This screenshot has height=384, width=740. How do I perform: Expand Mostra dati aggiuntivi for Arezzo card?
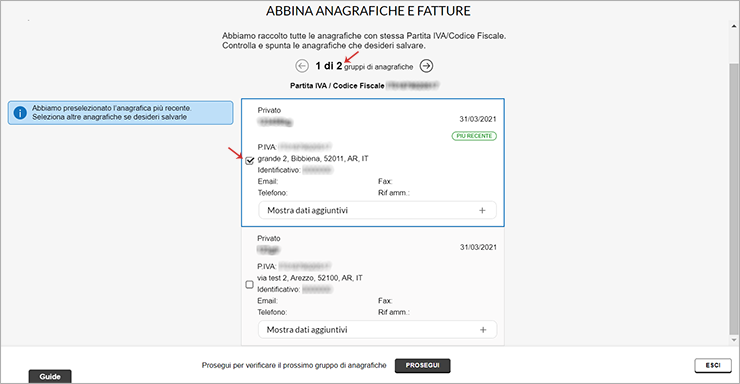click(x=378, y=330)
